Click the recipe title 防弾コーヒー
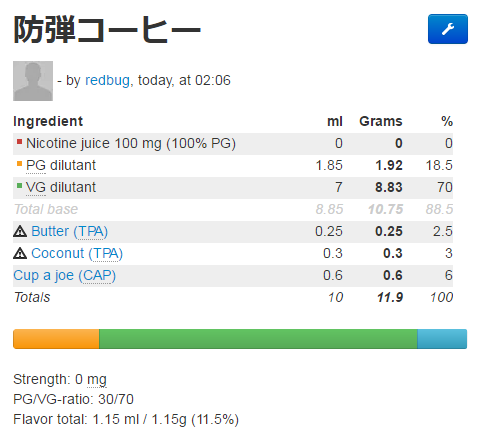Image resolution: width=483 pixels, height=430 pixels. [107, 30]
